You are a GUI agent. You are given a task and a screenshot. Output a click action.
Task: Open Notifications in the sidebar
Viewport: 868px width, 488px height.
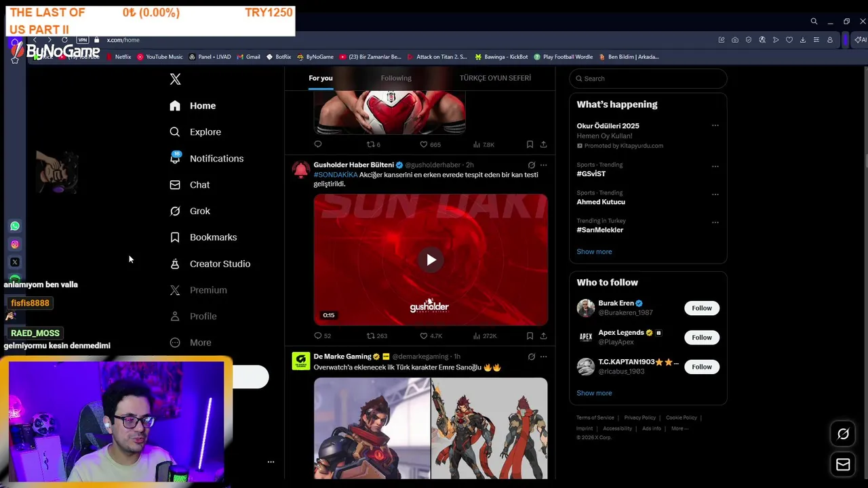click(x=206, y=159)
